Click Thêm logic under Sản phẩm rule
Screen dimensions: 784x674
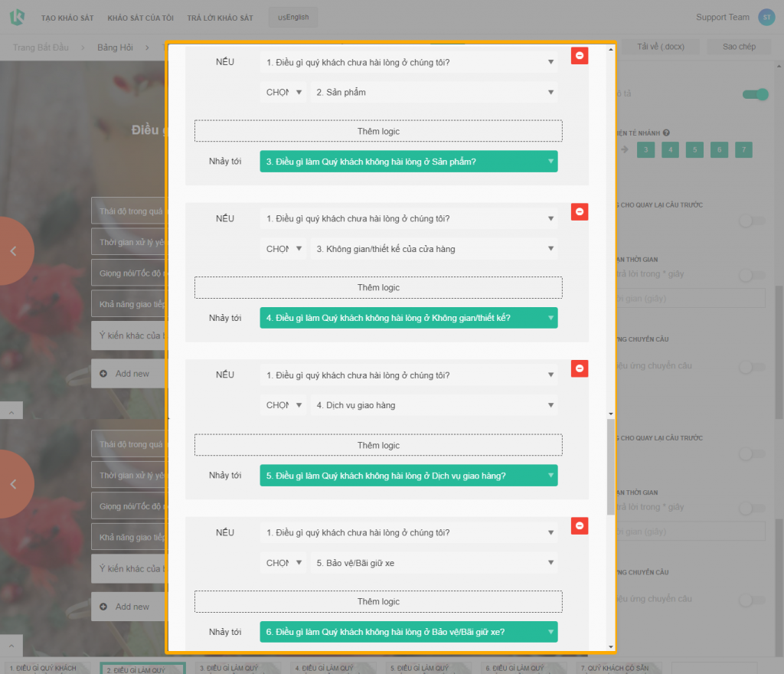(x=378, y=131)
